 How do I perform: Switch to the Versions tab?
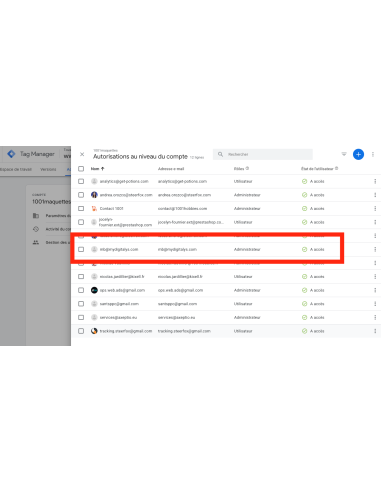tap(48, 169)
